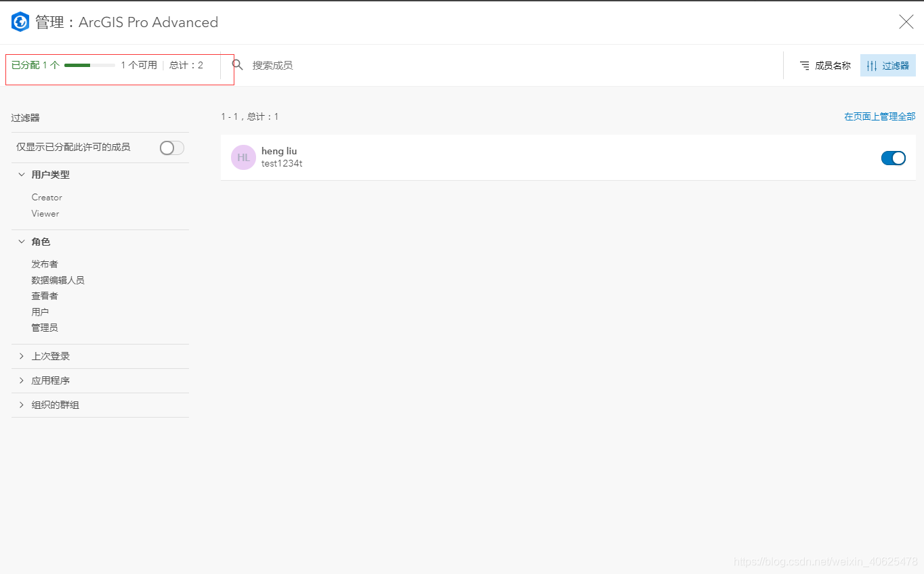Filter by Viewer user type

pos(45,213)
